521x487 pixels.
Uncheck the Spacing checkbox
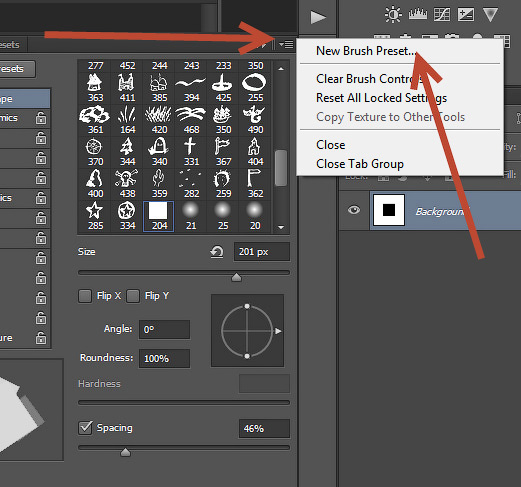click(85, 428)
